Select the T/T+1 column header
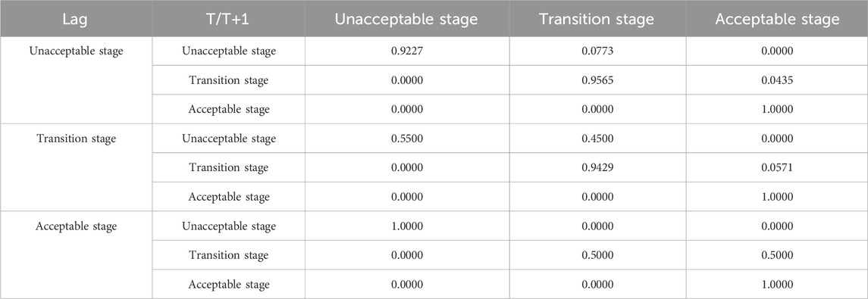Image resolution: width=868 pixels, height=299 pixels. click(229, 20)
